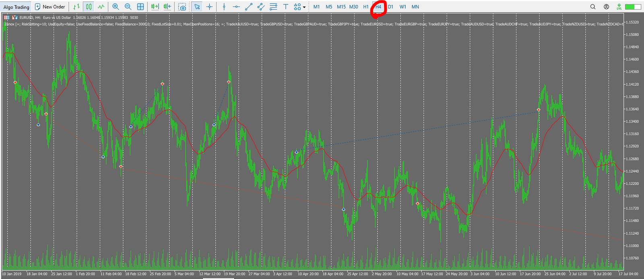This screenshot has height=279, width=644.
Task: Select the Fibonacci retracement tool
Action: [x=273, y=7]
